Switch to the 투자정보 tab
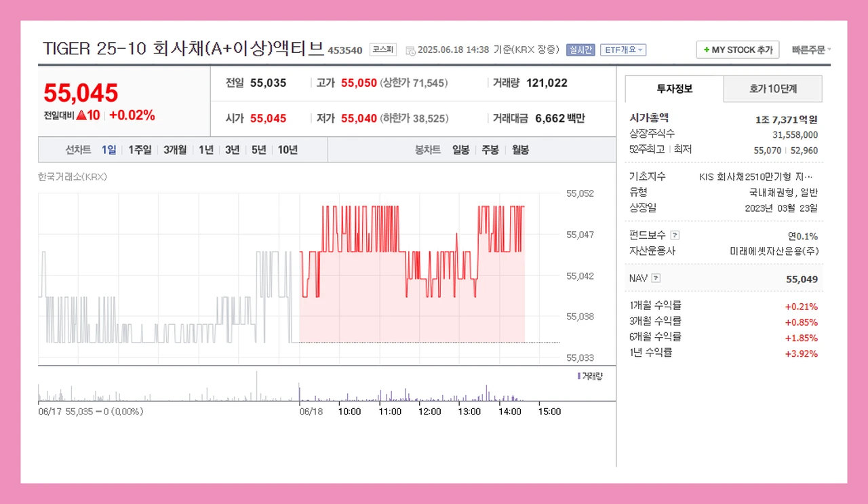868x504 pixels. point(674,88)
